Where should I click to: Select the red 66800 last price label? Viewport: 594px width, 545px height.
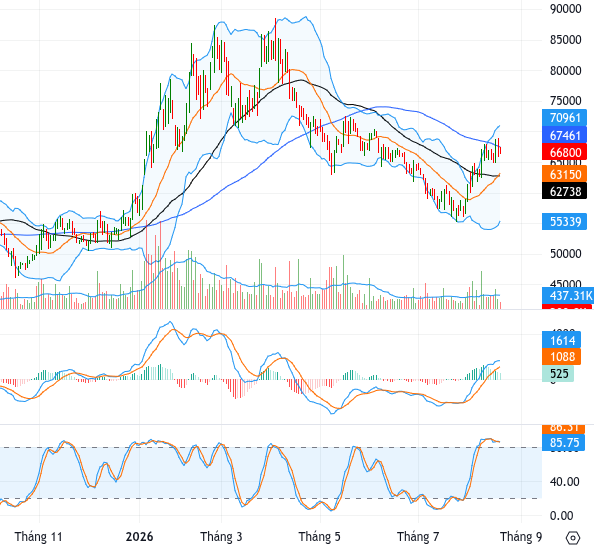(x=564, y=152)
